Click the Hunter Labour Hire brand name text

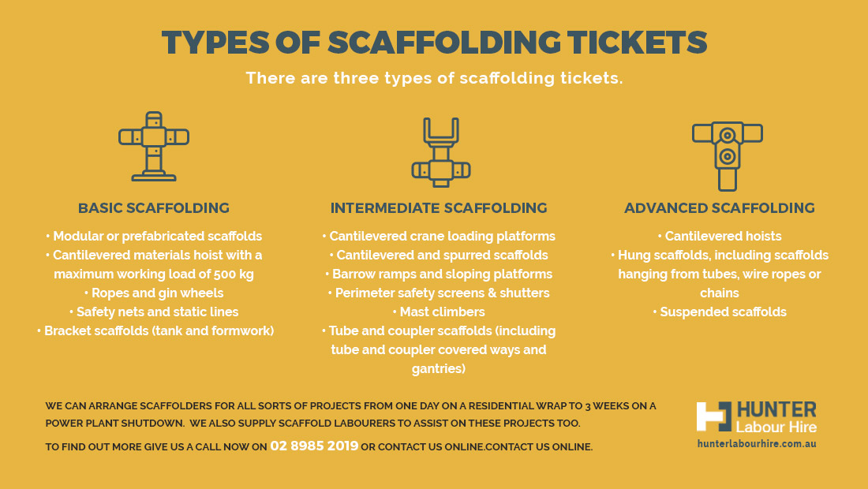click(x=776, y=418)
